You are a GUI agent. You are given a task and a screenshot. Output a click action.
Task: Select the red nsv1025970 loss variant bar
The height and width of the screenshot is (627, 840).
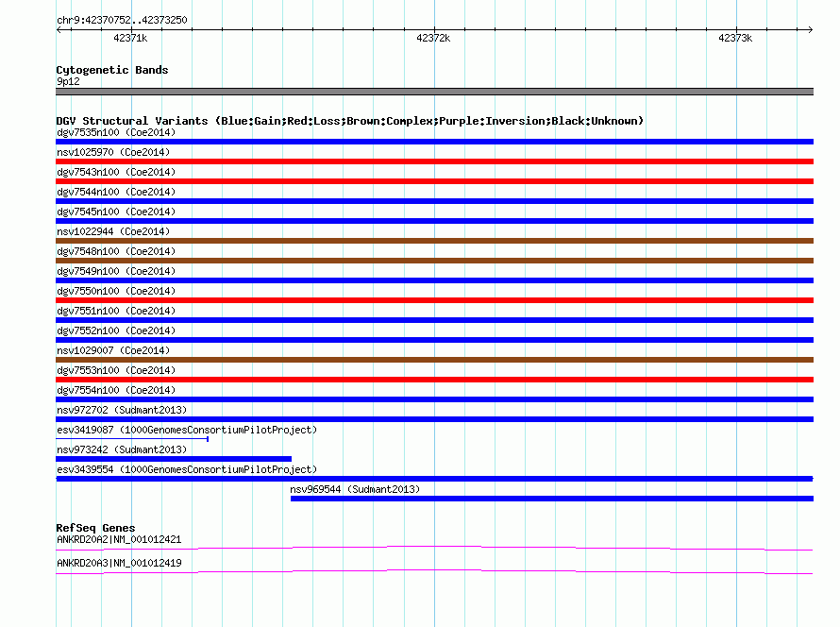(434, 161)
